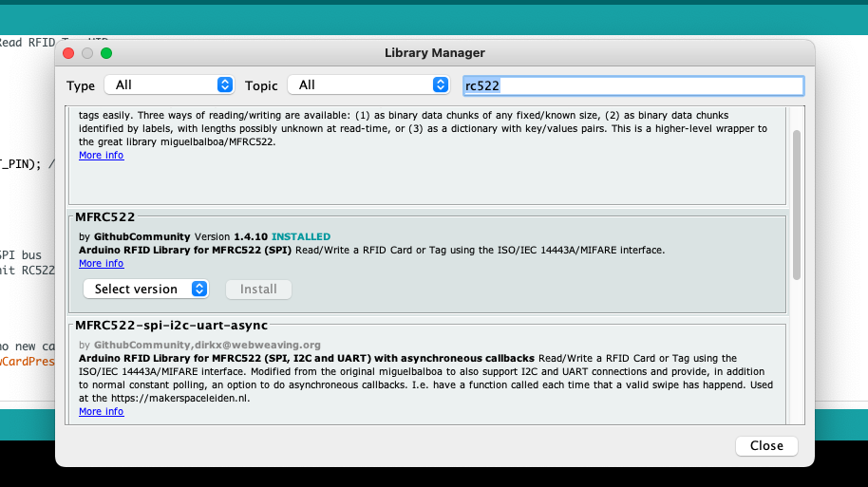Open More info link of the top library entry

(x=102, y=156)
